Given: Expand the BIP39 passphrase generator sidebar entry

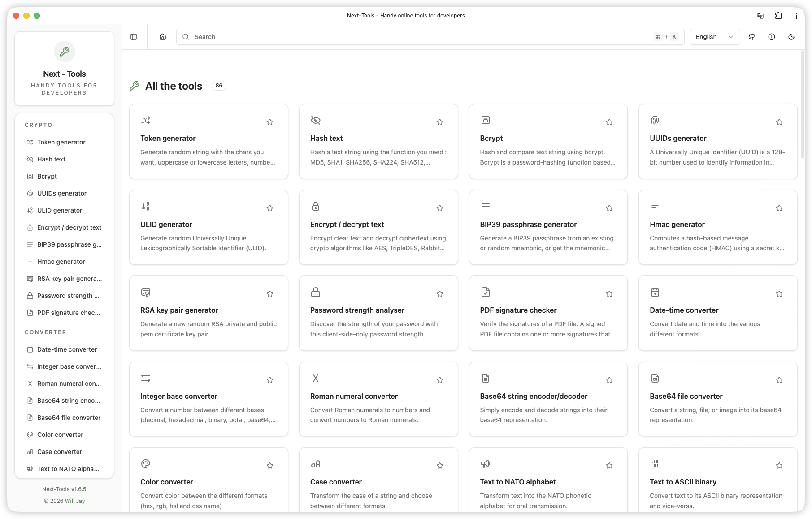Looking at the screenshot, I should click(68, 244).
